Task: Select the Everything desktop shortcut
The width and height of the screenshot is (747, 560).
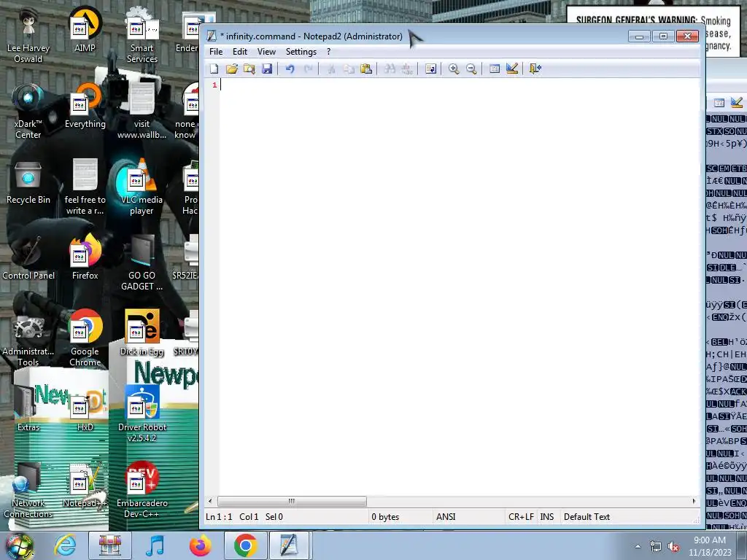Action: (85, 106)
